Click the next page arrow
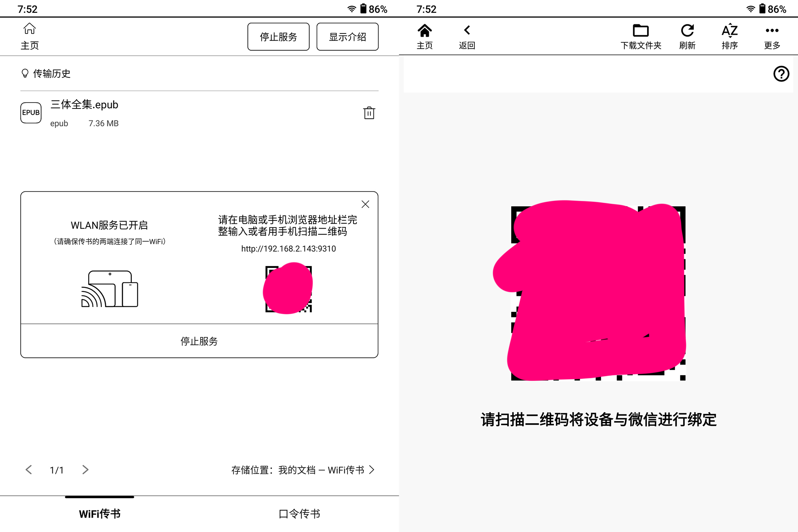The image size is (798, 532). click(85, 470)
